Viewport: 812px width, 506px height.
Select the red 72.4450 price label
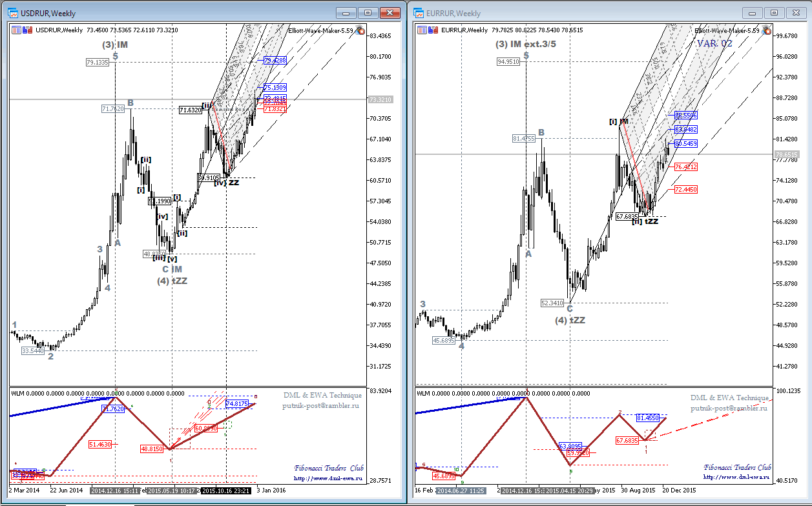pyautogui.click(x=685, y=190)
